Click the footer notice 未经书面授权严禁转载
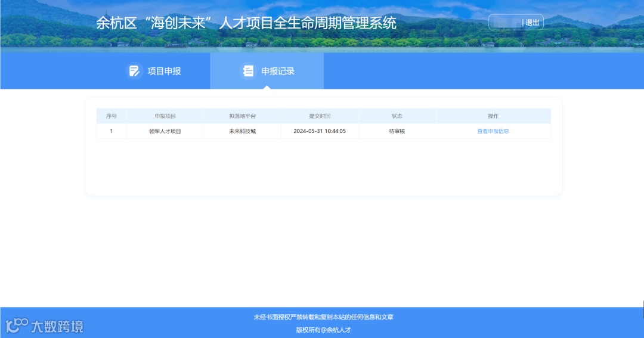Screen dimensions: 644x338 tap(324, 317)
